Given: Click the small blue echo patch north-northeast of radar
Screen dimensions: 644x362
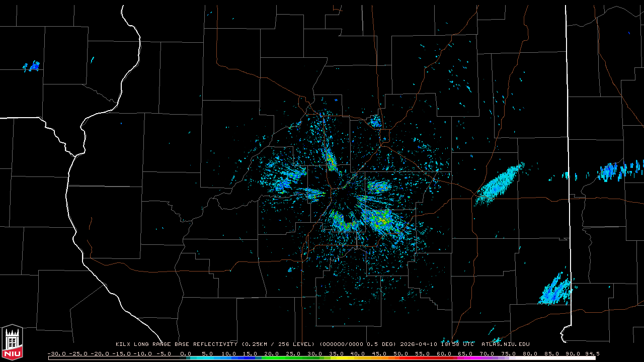Looking at the screenshot, I should [375, 121].
